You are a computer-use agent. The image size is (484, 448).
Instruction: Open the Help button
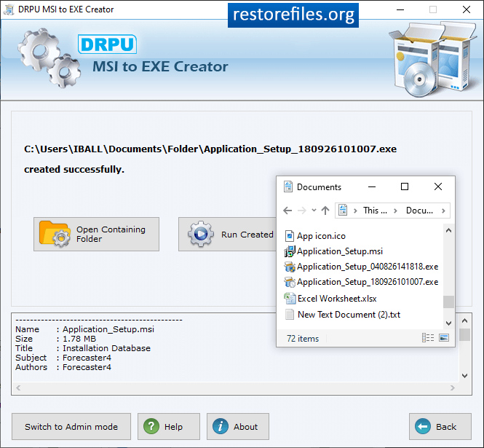[x=169, y=427]
